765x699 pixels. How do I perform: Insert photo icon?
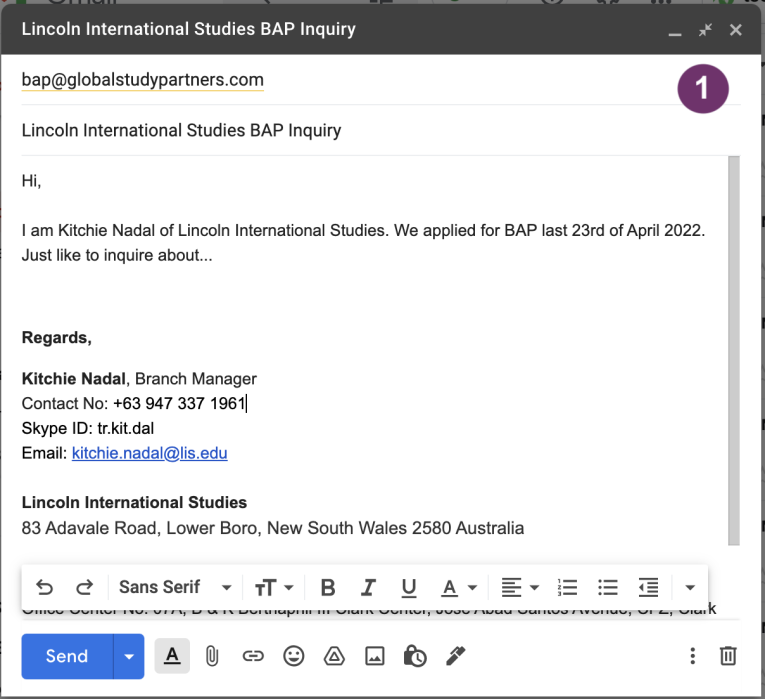click(375, 656)
